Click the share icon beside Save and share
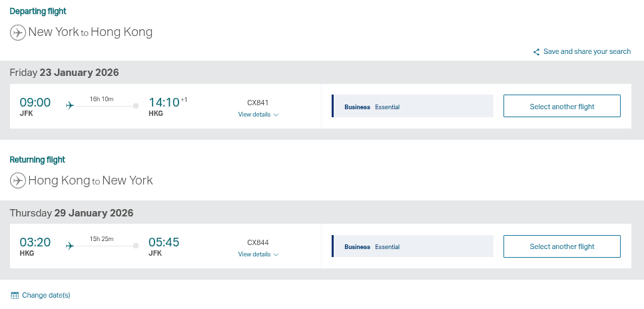Screen dimensions: 644x309 [x=536, y=52]
